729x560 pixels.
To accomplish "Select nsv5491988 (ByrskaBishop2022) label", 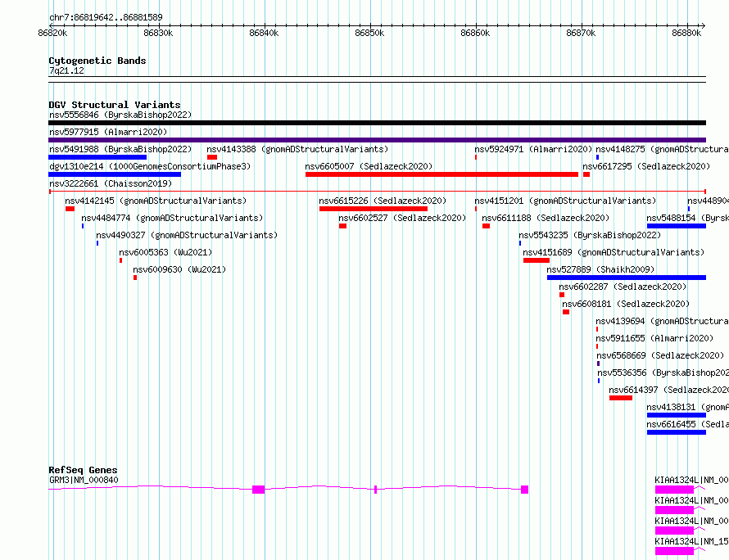I will [x=120, y=149].
